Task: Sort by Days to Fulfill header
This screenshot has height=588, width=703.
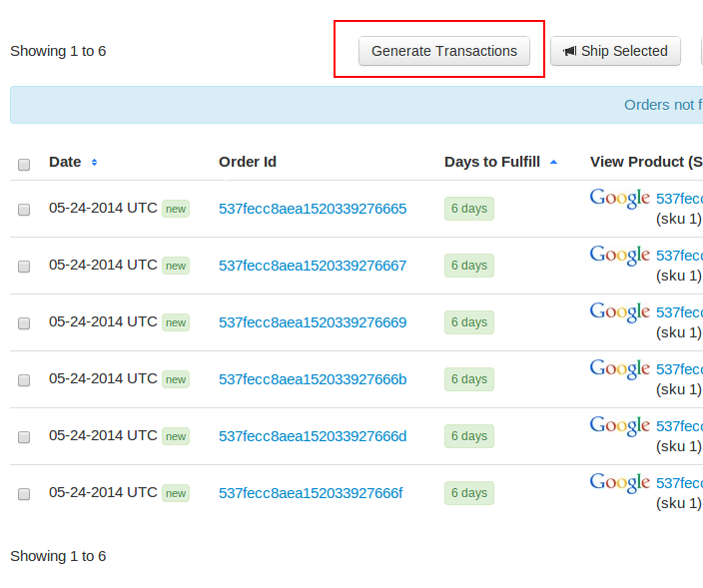Action: click(492, 162)
